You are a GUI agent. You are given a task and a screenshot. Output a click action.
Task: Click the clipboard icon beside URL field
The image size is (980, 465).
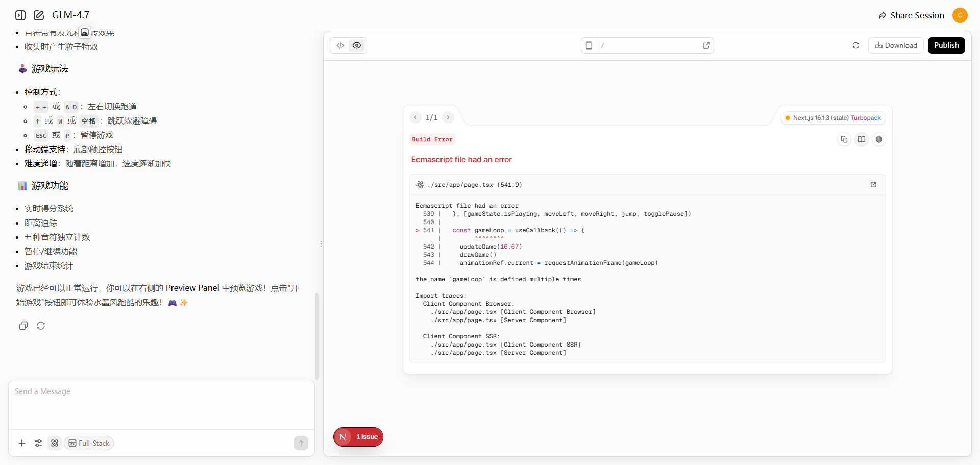589,45
